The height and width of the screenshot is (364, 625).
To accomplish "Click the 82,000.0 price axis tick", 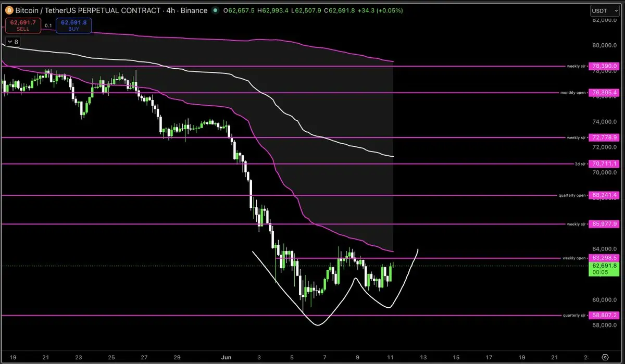I will pos(604,20).
